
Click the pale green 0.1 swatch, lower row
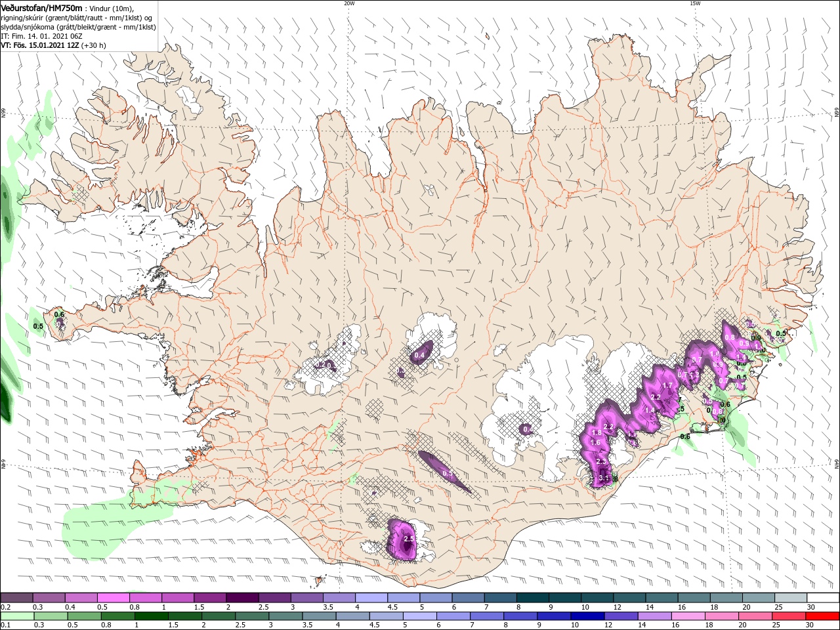[x=18, y=616]
